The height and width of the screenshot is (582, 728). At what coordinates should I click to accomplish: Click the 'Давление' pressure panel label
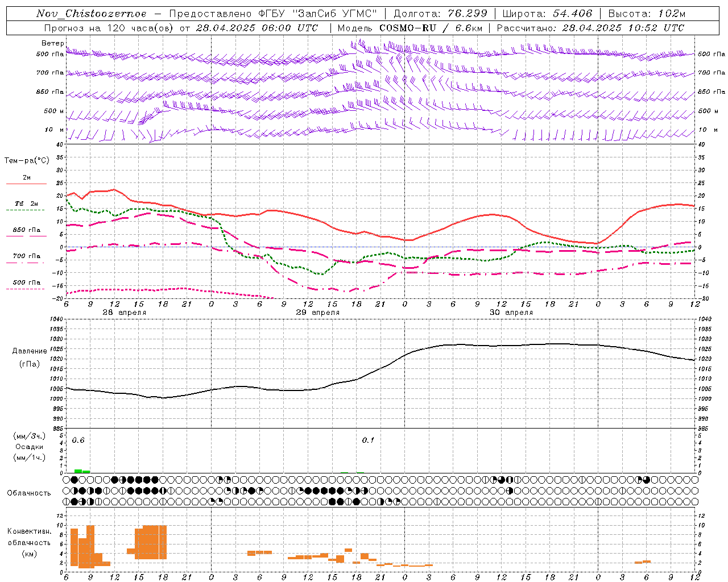click(x=30, y=351)
